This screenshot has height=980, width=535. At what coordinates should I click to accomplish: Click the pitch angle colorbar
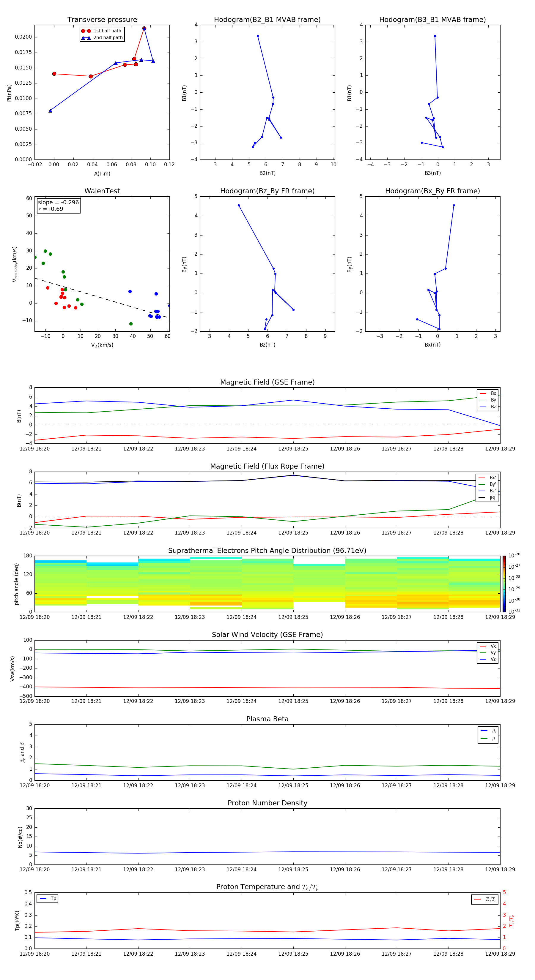pyautogui.click(x=504, y=584)
